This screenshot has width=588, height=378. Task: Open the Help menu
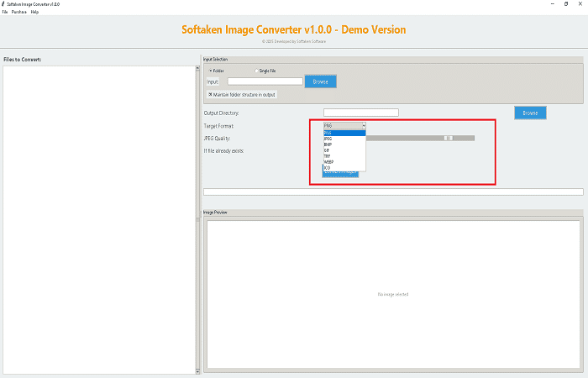click(x=35, y=12)
